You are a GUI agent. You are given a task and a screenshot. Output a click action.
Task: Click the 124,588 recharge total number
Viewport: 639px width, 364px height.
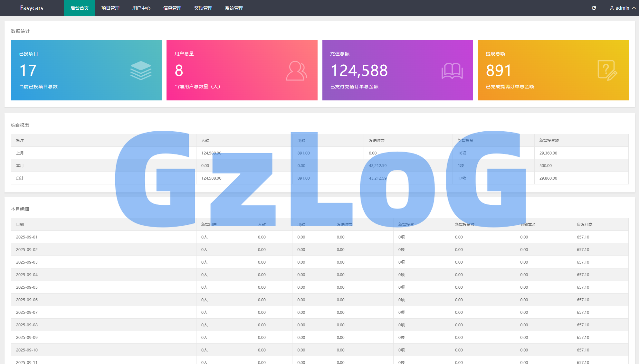click(359, 70)
